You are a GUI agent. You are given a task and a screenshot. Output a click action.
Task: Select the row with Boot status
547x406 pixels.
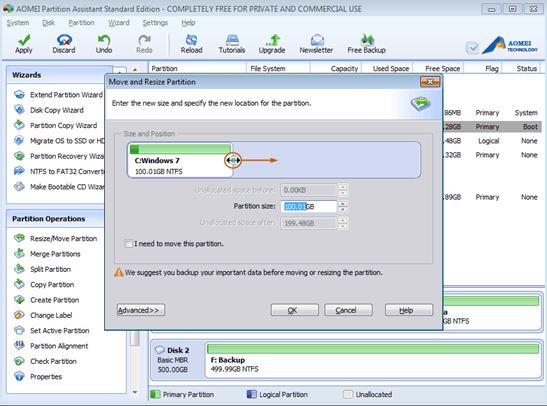tap(492, 127)
